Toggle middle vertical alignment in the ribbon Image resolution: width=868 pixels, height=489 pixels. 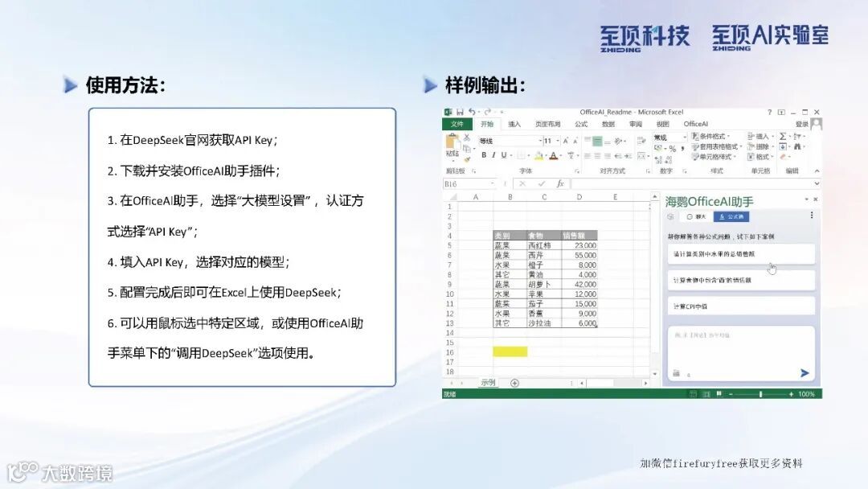pos(597,142)
